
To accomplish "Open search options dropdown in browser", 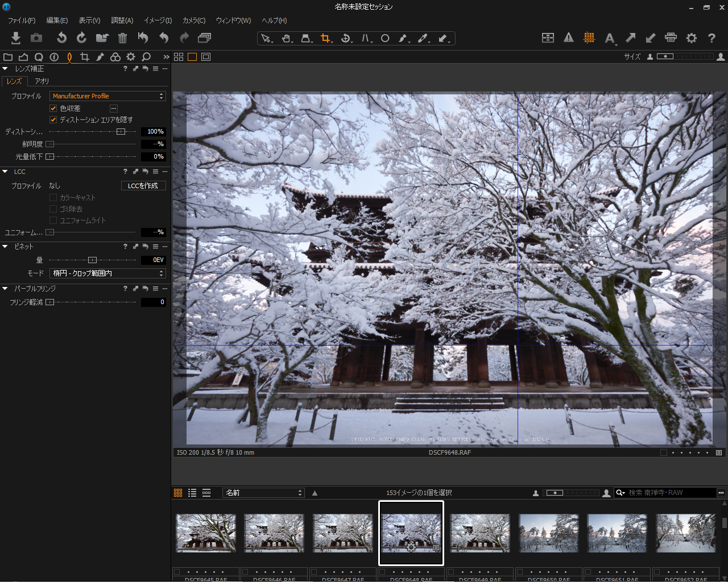I will [621, 493].
